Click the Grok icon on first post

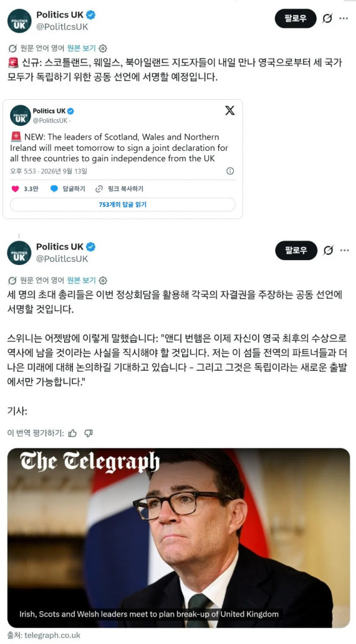327,18
